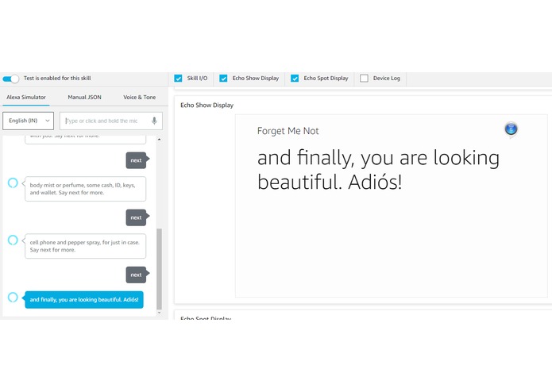Click the 'Test is enabled for this skill' label
Viewport: 552px width, 392px height.
click(x=57, y=78)
